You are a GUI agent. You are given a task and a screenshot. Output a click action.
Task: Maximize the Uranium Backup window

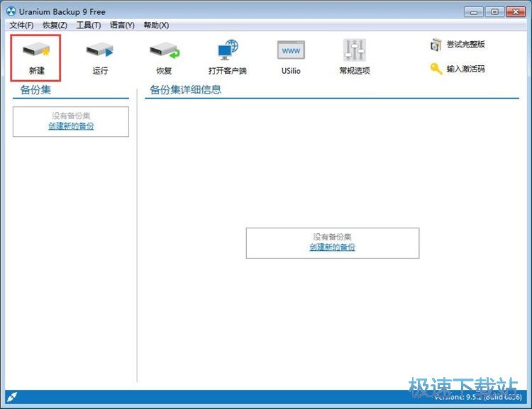pyautogui.click(x=494, y=12)
